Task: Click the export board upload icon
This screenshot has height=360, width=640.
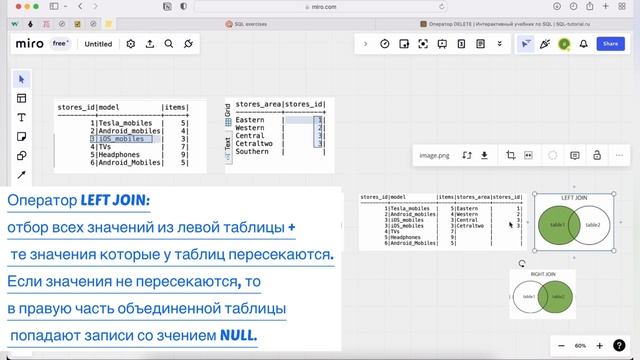Action: point(150,44)
